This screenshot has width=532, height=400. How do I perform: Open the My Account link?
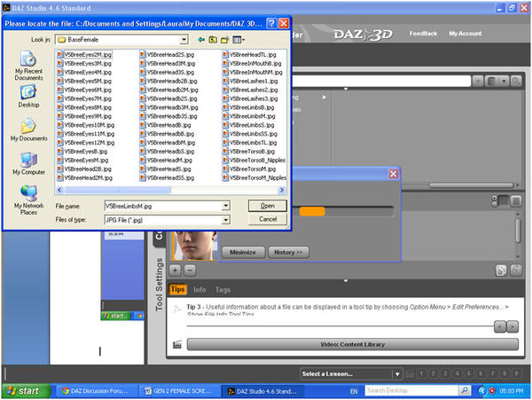coord(465,33)
